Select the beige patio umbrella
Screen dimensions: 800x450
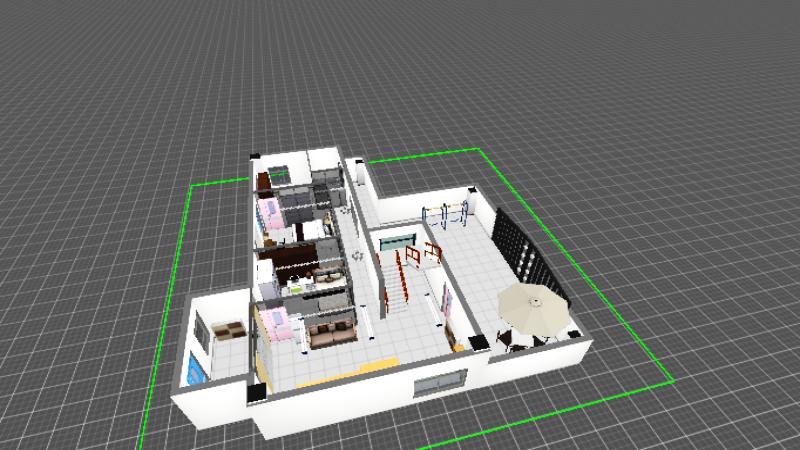coord(533,305)
